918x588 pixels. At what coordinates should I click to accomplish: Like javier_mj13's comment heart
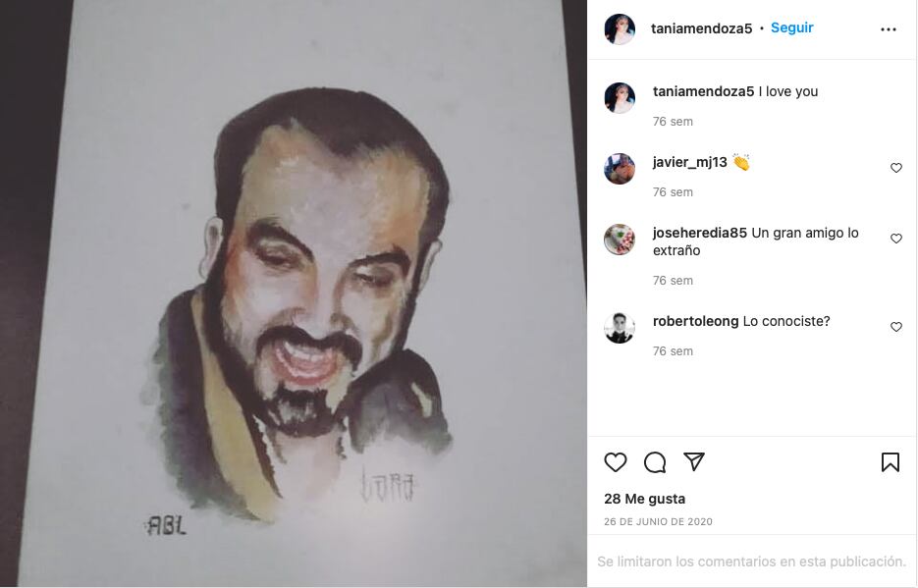pyautogui.click(x=895, y=168)
